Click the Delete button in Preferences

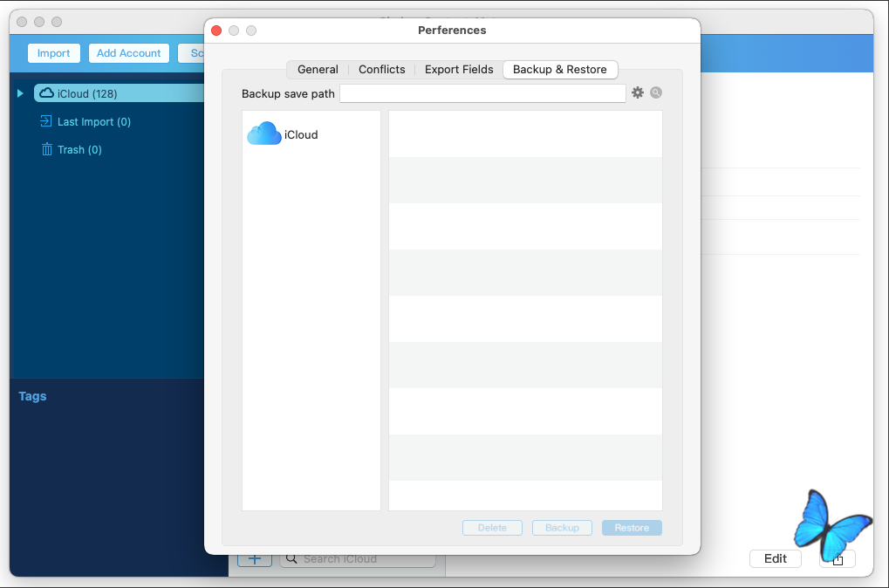(x=492, y=528)
